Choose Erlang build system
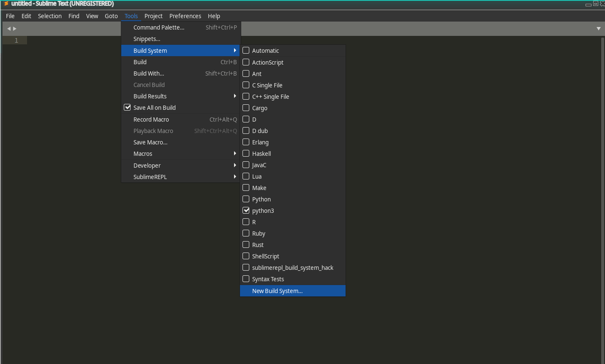605x364 pixels. click(x=293, y=142)
